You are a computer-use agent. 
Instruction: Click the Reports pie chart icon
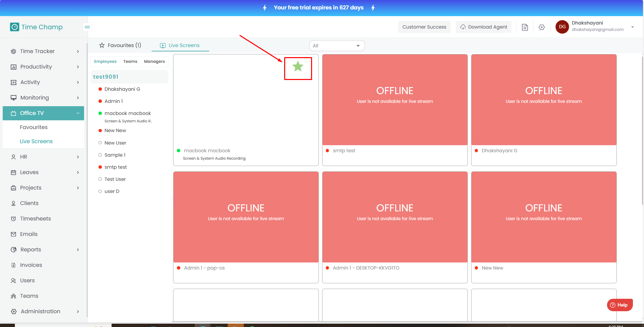(13, 250)
